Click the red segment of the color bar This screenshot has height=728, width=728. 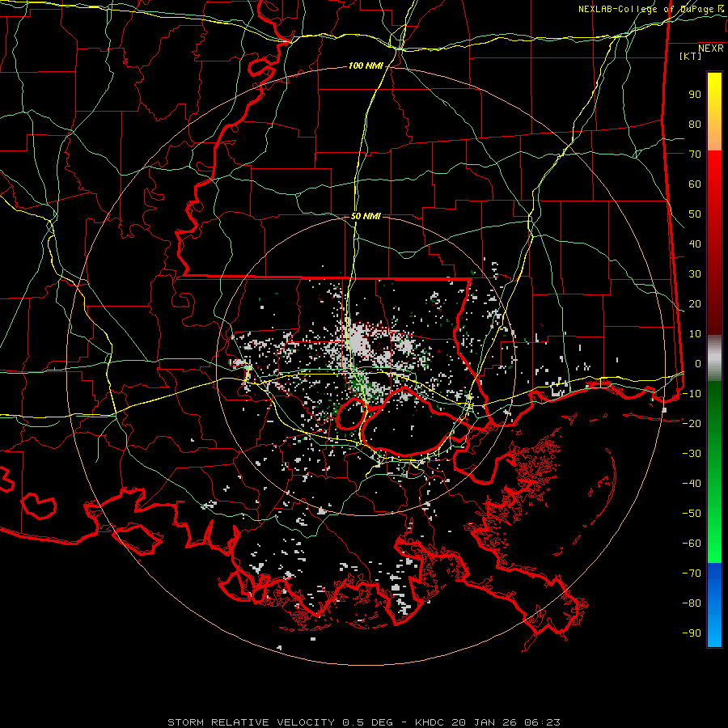[714, 243]
